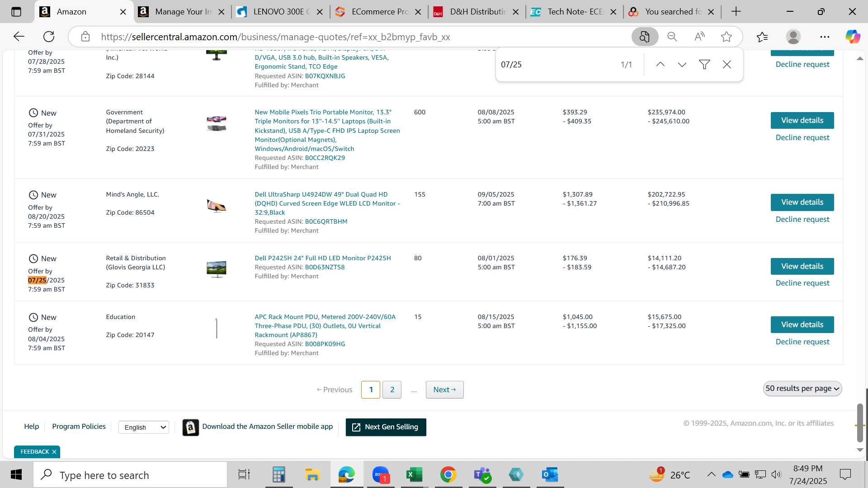The image size is (868, 488).
Task: Decline request for Dell UltraSharp quote
Action: [802, 219]
